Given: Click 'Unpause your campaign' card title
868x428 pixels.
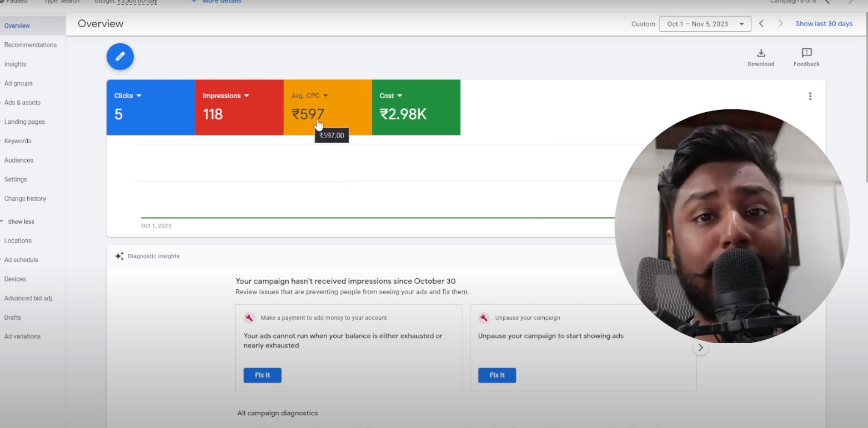Looking at the screenshot, I should (528, 318).
